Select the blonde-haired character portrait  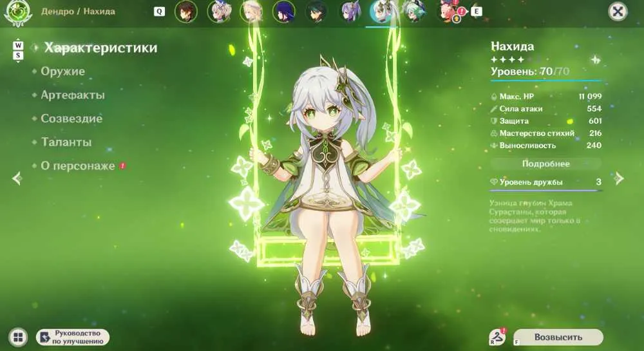coord(251,12)
